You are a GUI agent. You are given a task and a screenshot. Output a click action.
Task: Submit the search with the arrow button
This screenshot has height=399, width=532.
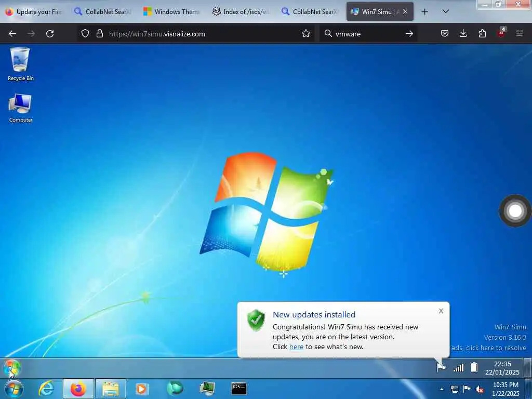pyautogui.click(x=409, y=34)
